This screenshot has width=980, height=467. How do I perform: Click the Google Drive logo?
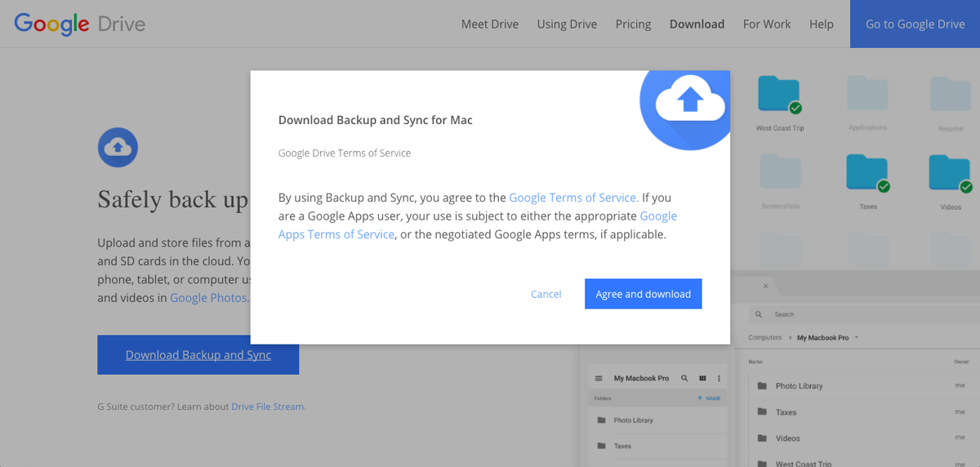tap(79, 24)
